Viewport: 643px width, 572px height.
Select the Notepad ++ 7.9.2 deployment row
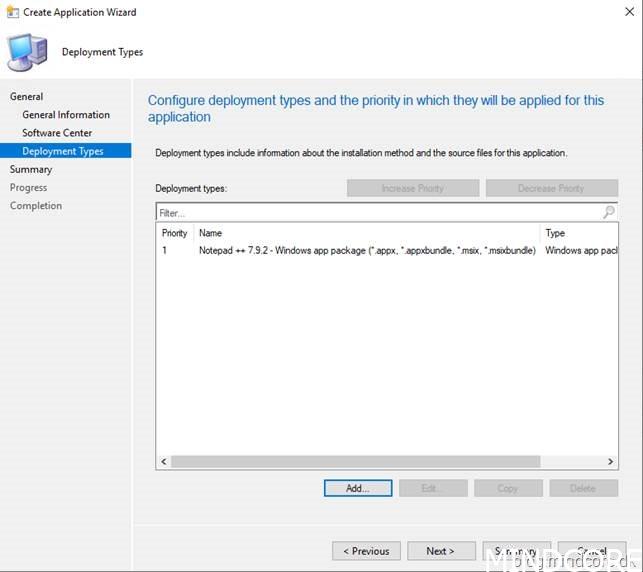tap(367, 250)
